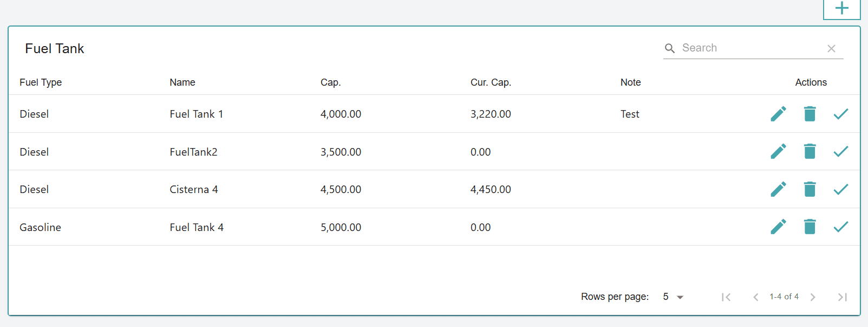Delete the Fuel Tank 1 row
Image resolution: width=868 pixels, height=327 pixels.
pos(810,114)
